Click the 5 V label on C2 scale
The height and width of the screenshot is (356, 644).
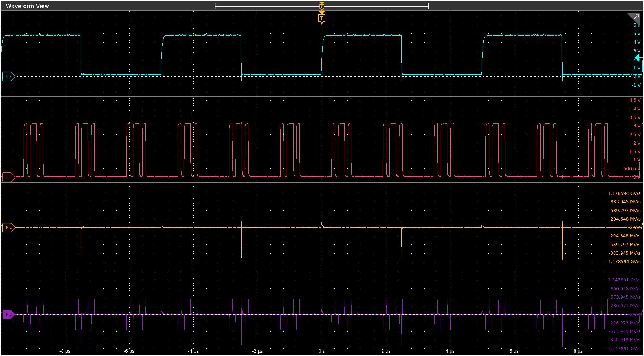point(637,34)
